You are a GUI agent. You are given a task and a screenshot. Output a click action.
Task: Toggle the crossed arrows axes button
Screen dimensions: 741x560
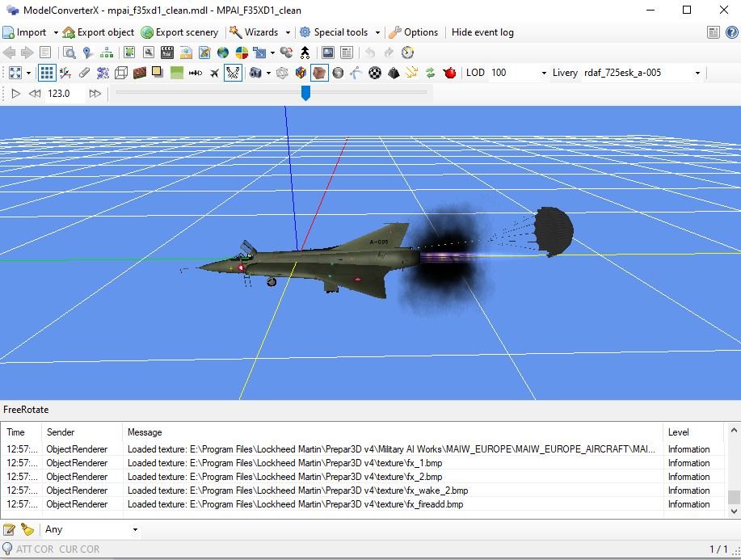point(233,73)
